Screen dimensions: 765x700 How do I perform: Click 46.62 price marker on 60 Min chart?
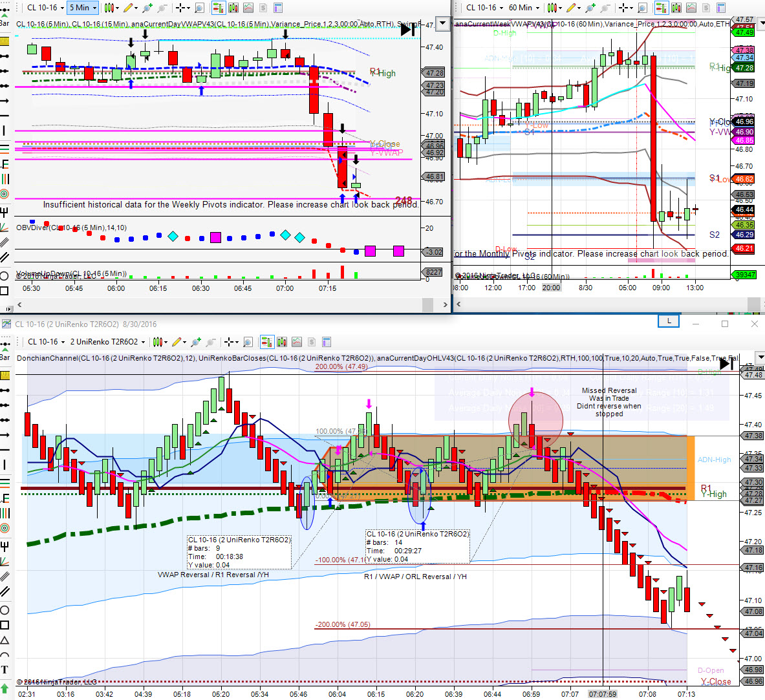click(744, 179)
